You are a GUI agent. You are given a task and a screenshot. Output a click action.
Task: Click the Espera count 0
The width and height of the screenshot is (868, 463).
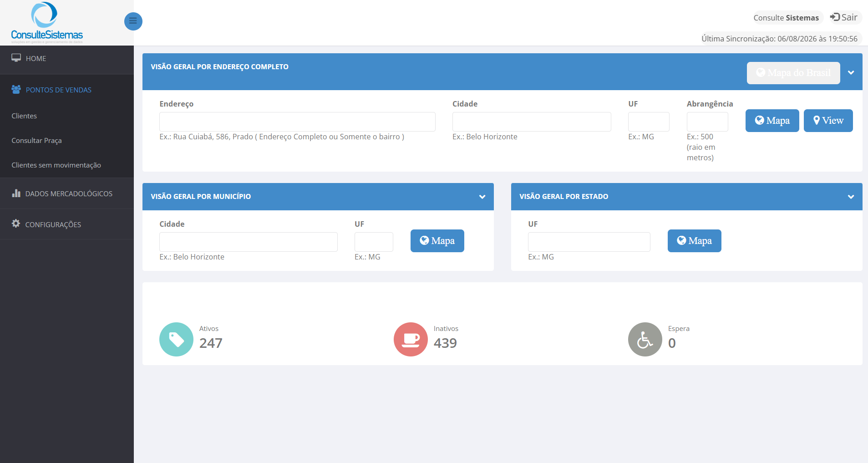[672, 343]
